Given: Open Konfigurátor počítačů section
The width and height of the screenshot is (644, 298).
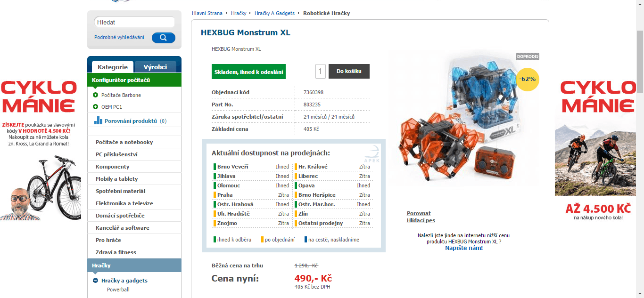Looking at the screenshot, I should [x=134, y=80].
